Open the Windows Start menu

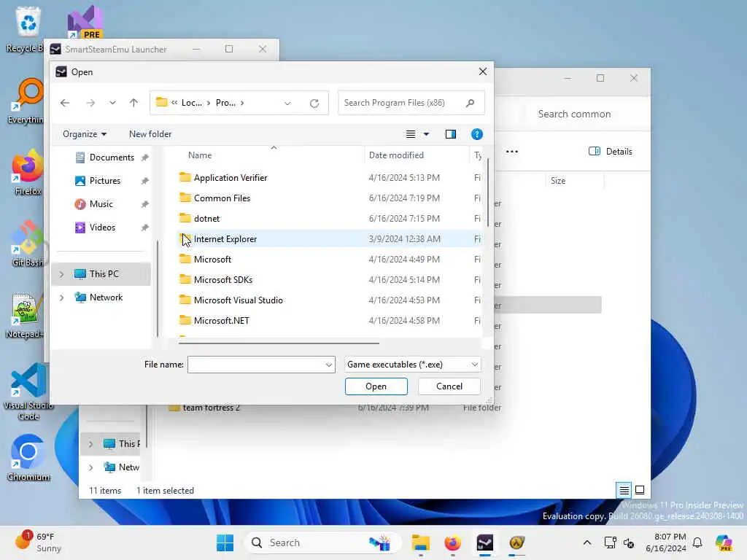point(225,542)
